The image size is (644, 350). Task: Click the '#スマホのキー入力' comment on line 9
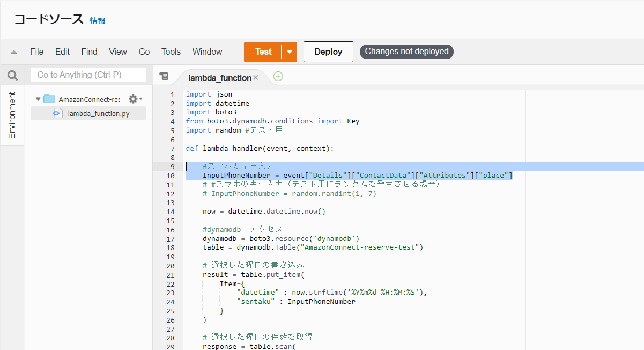coord(239,166)
